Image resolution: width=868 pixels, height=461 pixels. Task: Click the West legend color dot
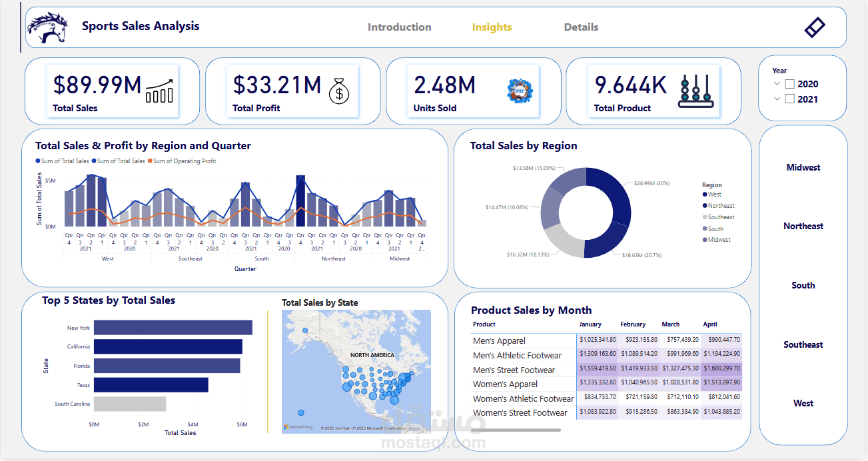click(x=705, y=195)
